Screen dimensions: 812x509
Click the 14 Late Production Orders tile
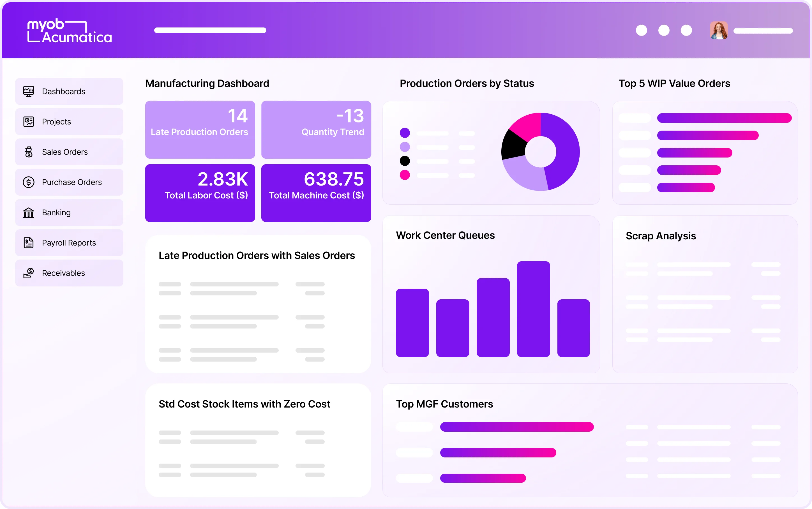(x=200, y=129)
